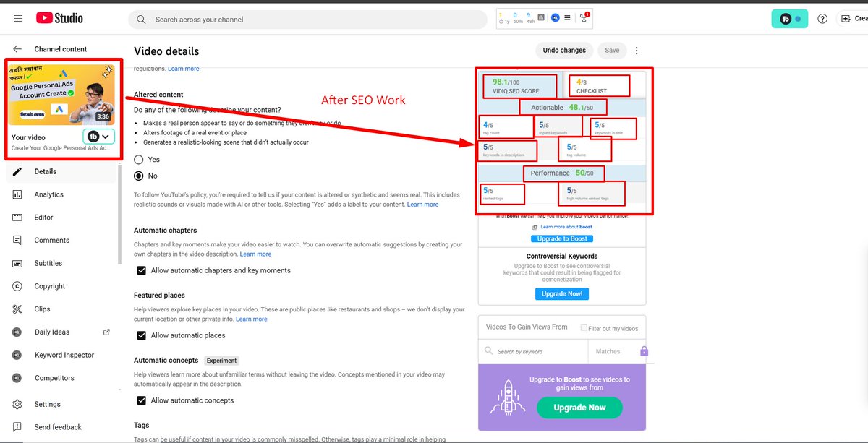Click the Settings gear icon
Screen dimensions: 868x443
click(x=17, y=404)
